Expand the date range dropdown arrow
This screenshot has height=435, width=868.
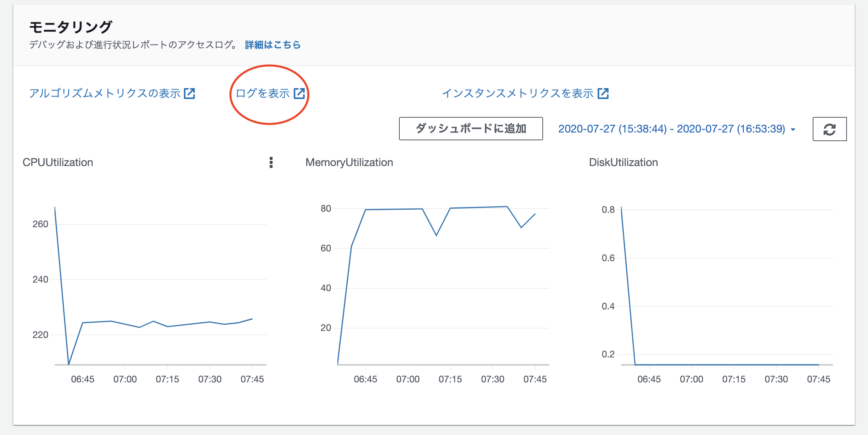[793, 129]
